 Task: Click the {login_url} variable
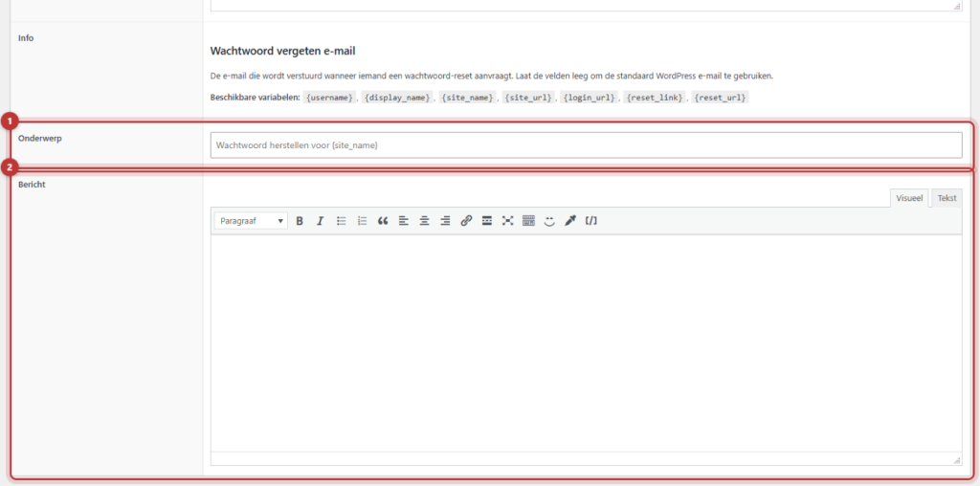tap(589, 99)
